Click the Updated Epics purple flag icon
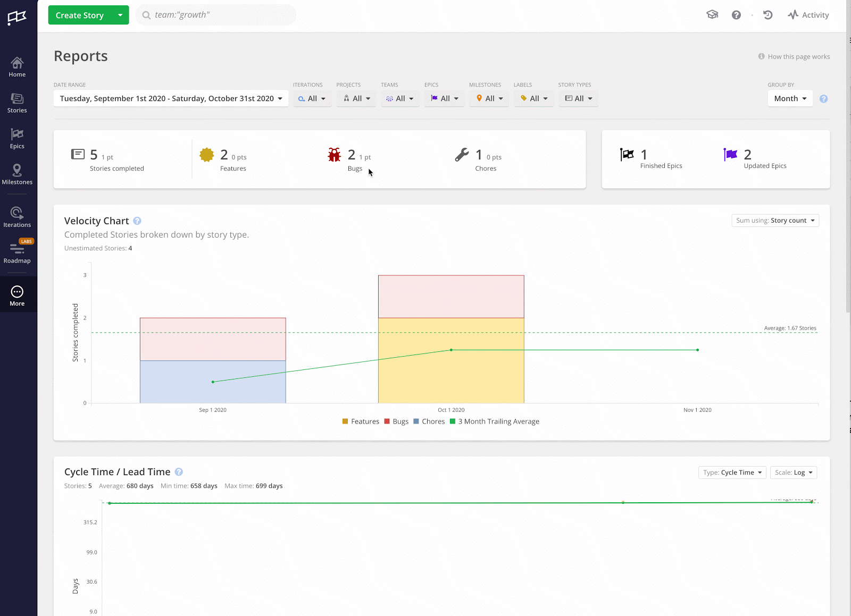The height and width of the screenshot is (616, 851). click(x=730, y=155)
